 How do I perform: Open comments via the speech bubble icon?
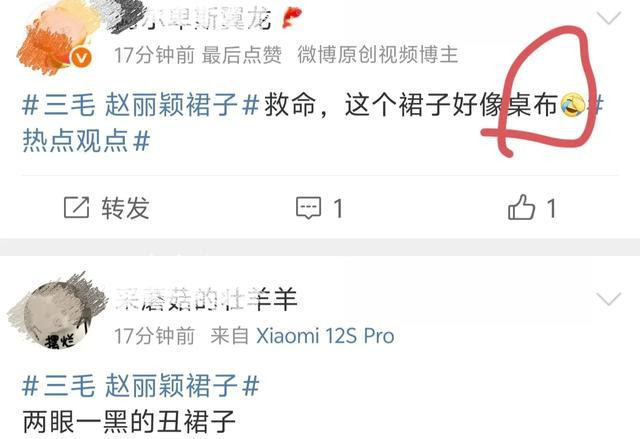click(x=309, y=208)
